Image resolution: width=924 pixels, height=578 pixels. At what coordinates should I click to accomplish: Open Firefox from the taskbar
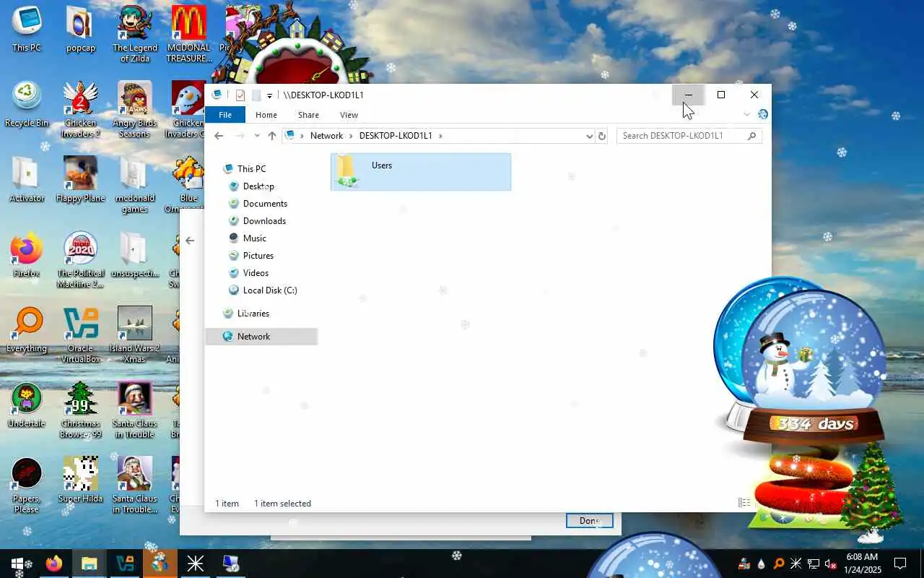coord(54,564)
